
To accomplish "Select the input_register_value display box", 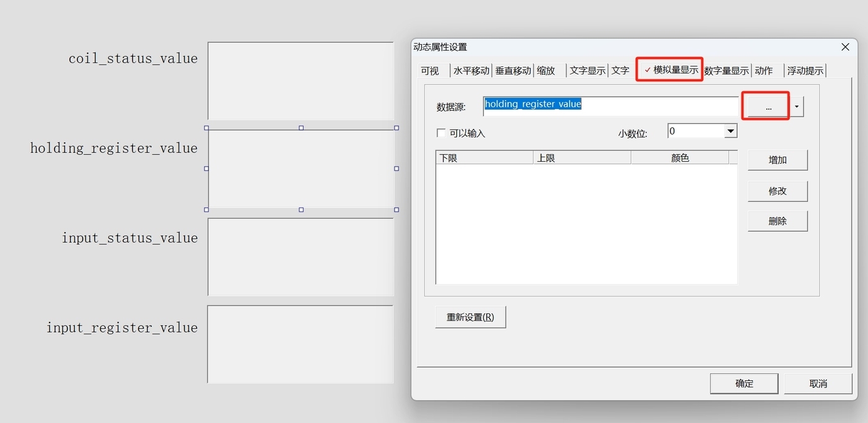I will point(300,344).
